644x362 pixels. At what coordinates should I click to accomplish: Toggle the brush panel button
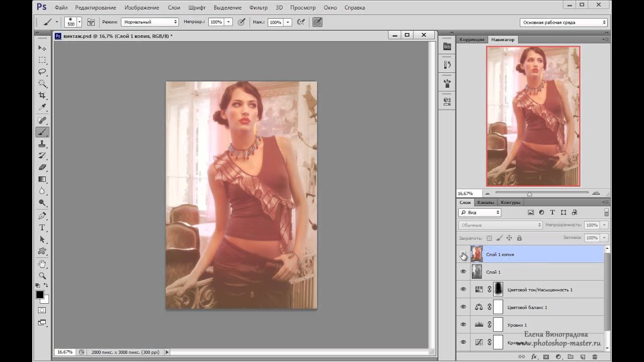(91, 22)
